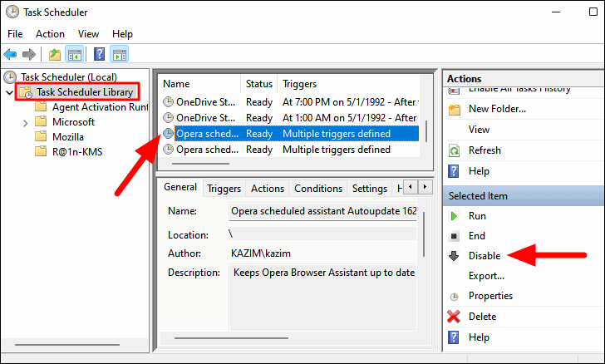Click clock icon of selected Opera task
This screenshot has height=364, width=605.
168,134
